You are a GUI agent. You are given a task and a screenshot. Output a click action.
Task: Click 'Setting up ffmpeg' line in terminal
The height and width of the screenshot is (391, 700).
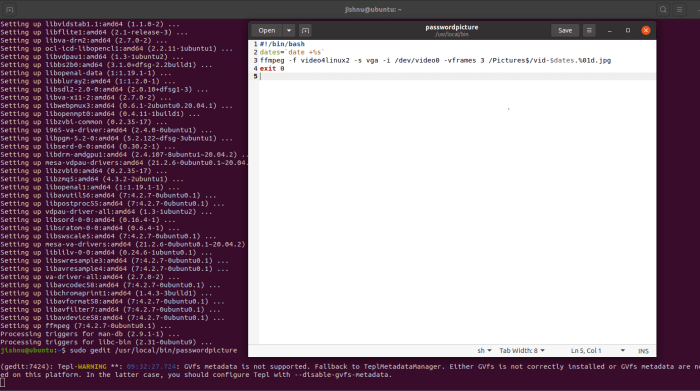coord(86,326)
